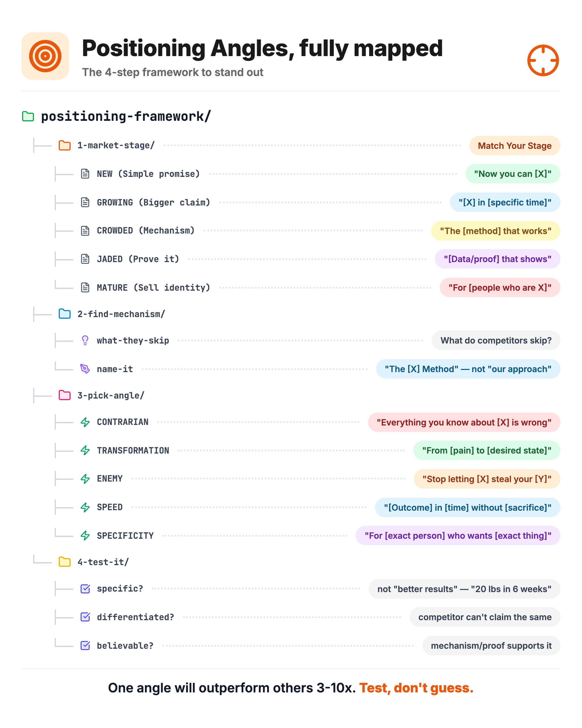Toggle the checkbox beside specific?
The image size is (582, 728).
(85, 589)
